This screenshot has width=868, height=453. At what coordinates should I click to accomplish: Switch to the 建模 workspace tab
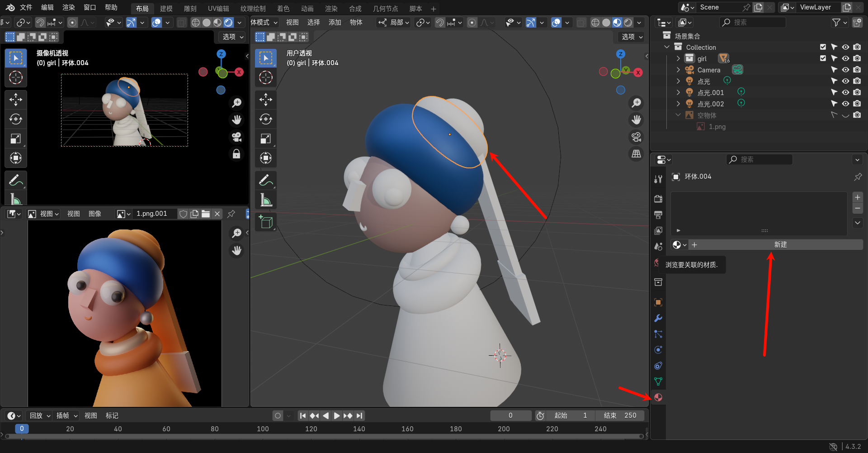click(166, 9)
